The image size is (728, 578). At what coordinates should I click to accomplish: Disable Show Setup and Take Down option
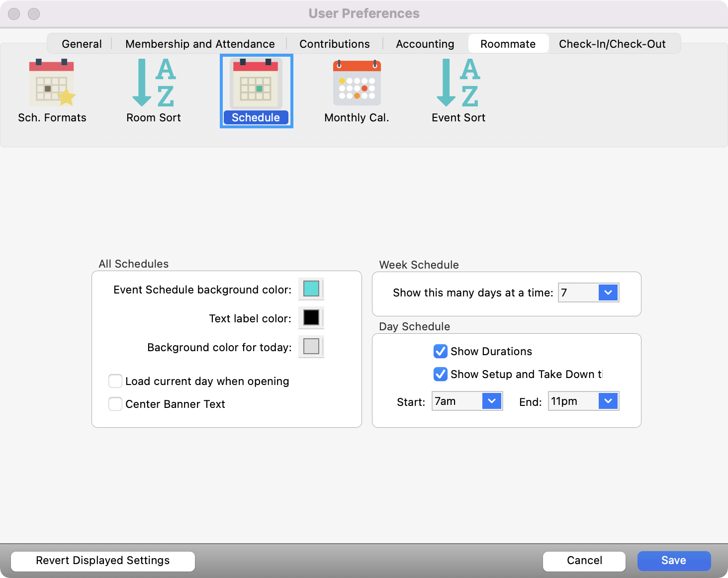tap(440, 374)
